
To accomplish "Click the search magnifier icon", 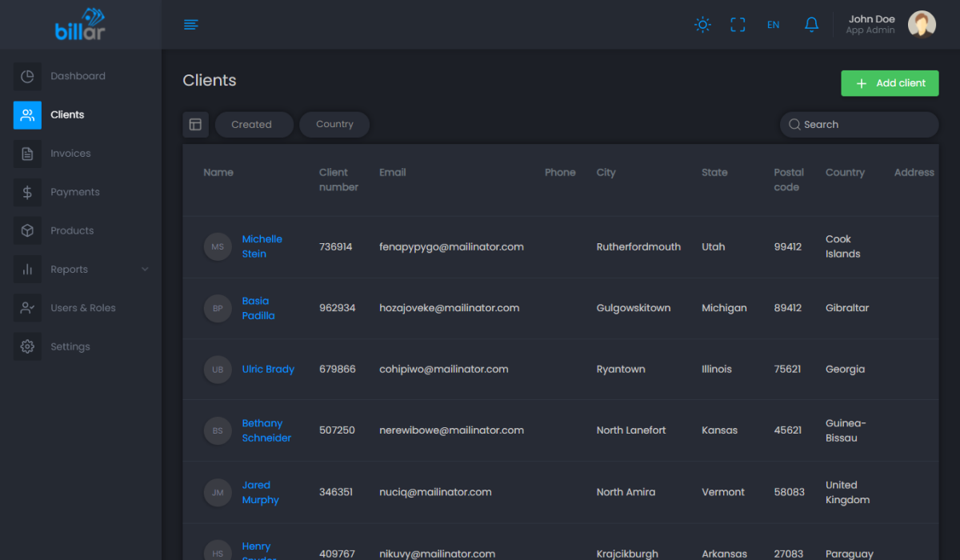I will pyautogui.click(x=794, y=125).
